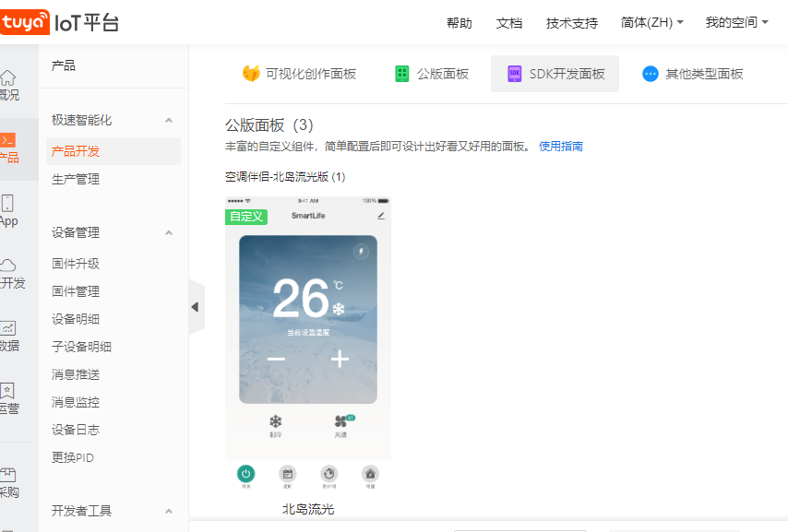The image size is (788, 532).
Task: Switch to the 其他类型面板 tab
Action: pos(693,74)
